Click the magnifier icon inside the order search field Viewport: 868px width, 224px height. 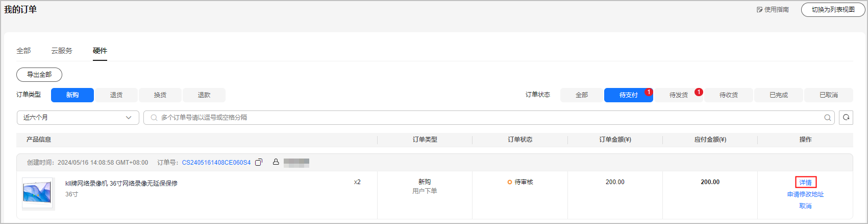[827, 118]
